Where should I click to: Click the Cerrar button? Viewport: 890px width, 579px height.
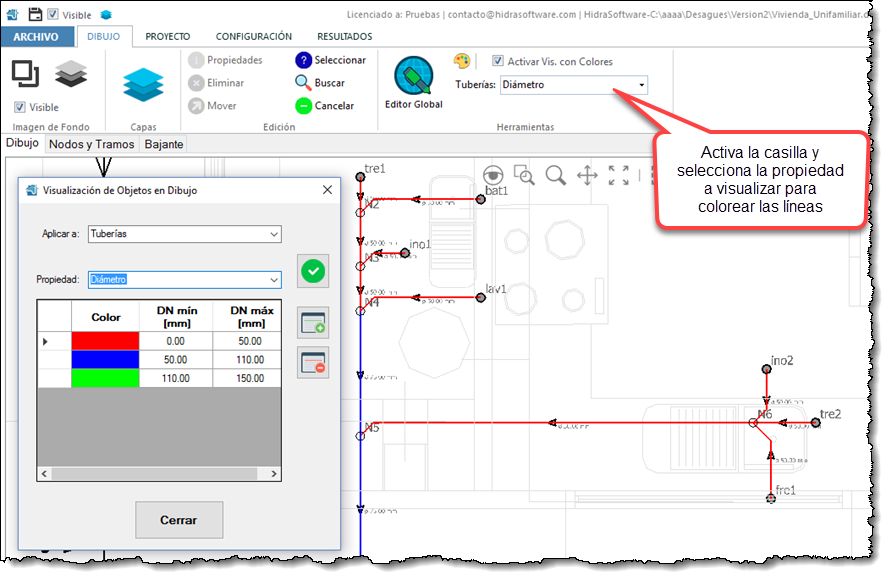pos(179,520)
